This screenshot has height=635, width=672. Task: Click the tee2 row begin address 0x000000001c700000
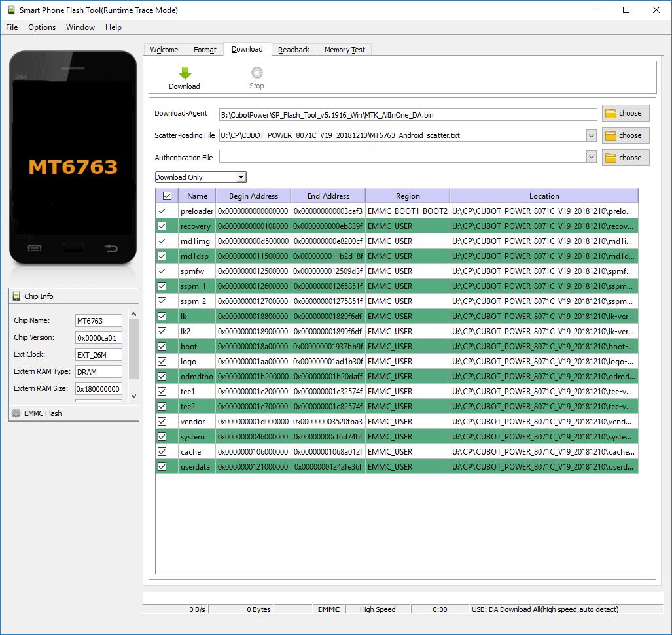click(x=253, y=406)
